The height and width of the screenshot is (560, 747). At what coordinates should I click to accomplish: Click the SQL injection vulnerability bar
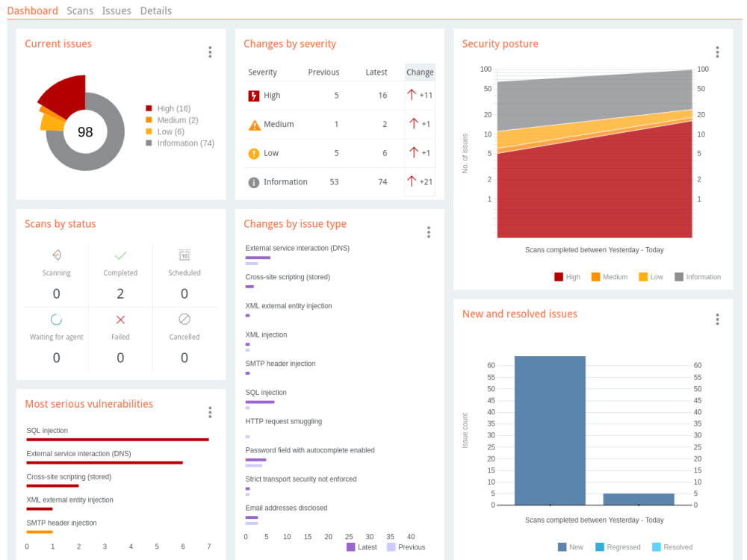pos(118,440)
